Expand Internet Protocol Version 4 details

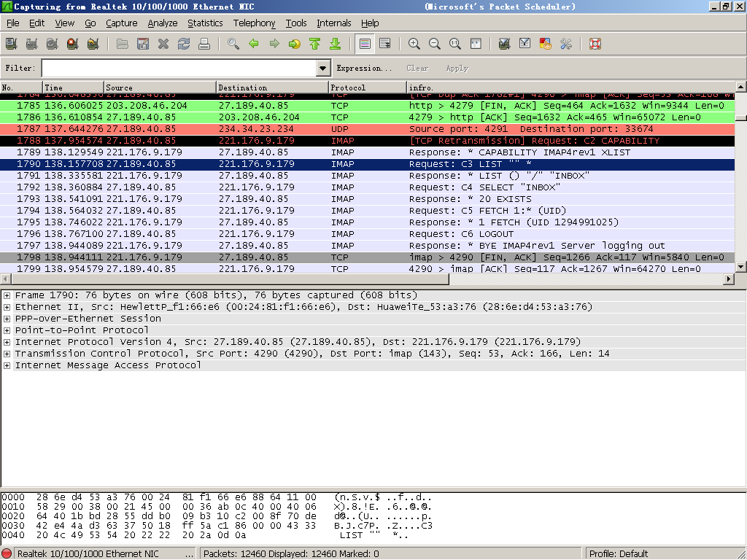(7, 343)
